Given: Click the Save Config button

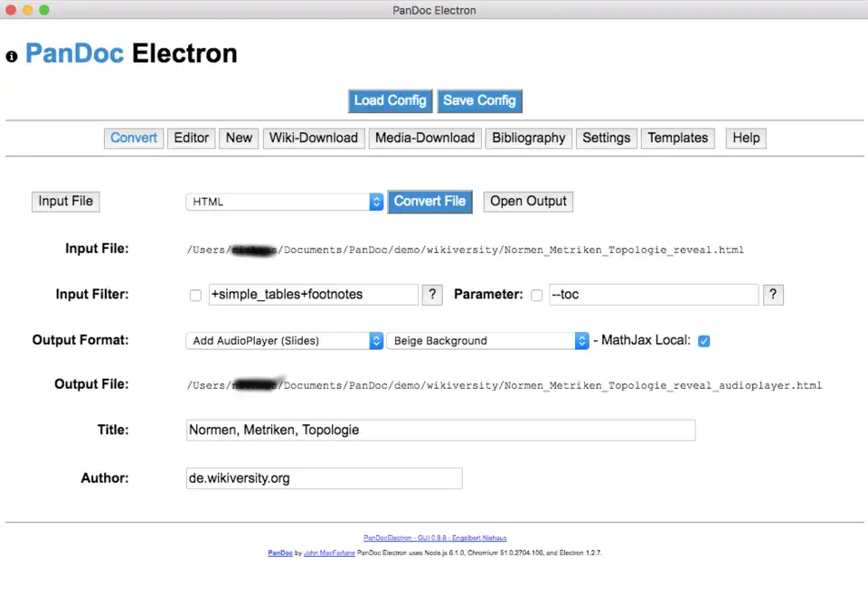Looking at the screenshot, I should coord(479,100).
